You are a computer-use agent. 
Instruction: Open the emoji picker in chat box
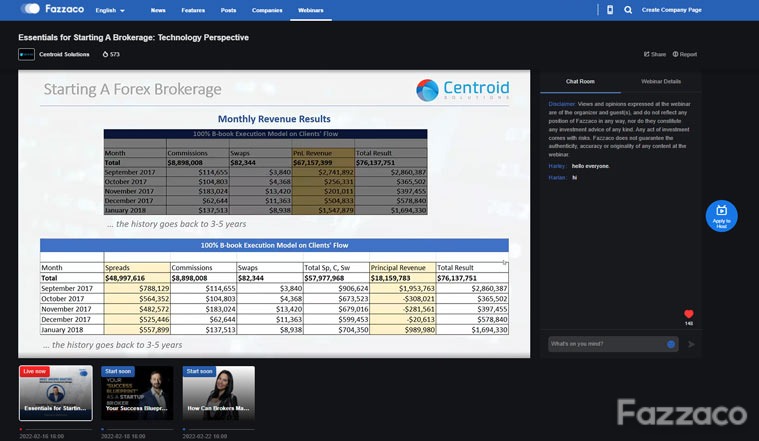(671, 344)
